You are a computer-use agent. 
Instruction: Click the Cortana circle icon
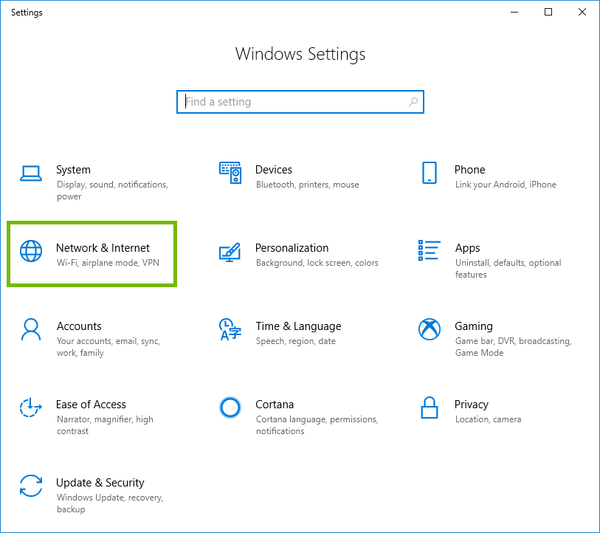point(230,407)
